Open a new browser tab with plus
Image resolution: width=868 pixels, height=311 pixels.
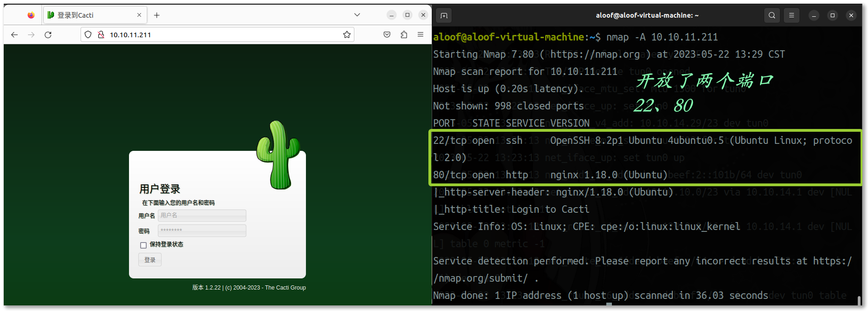(x=157, y=15)
